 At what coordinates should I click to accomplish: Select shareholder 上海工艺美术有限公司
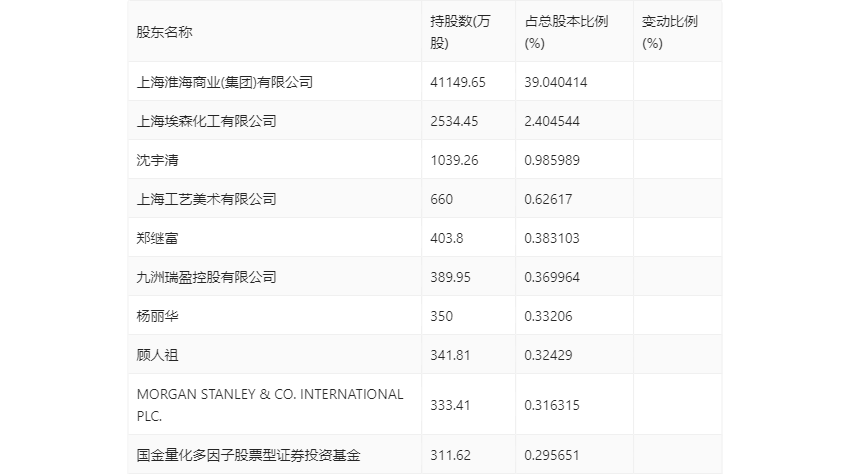point(206,199)
